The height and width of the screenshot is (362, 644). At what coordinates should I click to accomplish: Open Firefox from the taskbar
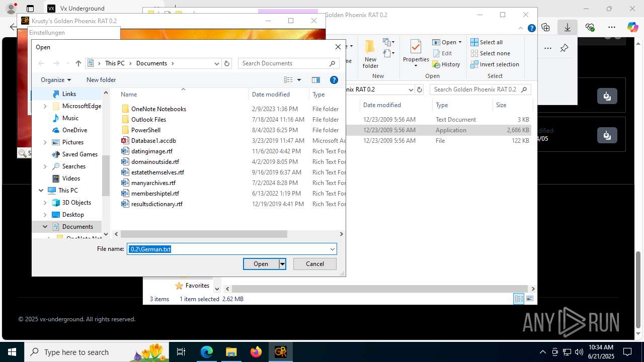[256, 352]
